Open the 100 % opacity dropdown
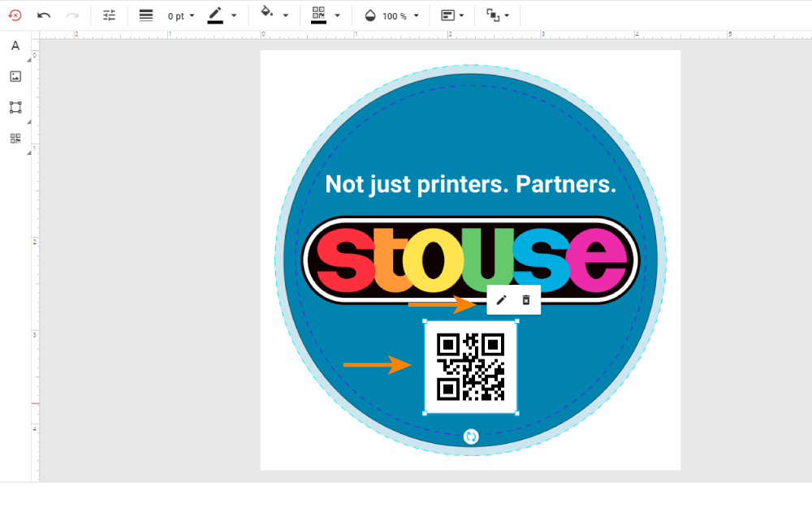 click(400, 16)
